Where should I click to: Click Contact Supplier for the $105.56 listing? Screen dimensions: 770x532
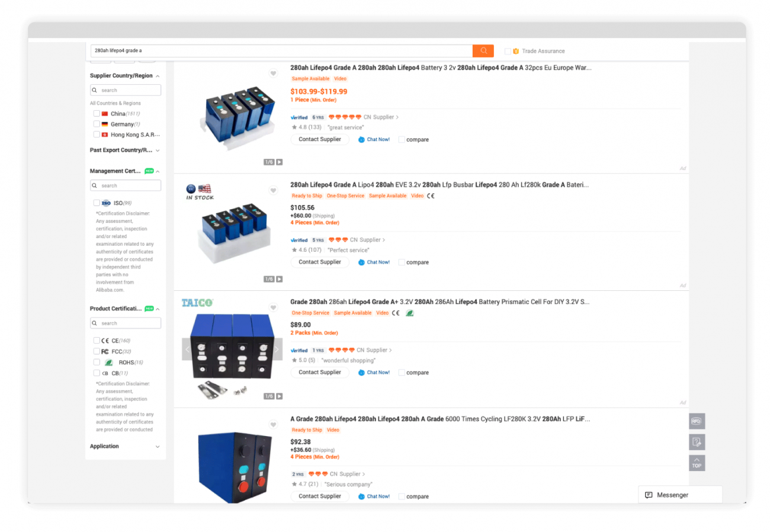pyautogui.click(x=320, y=262)
